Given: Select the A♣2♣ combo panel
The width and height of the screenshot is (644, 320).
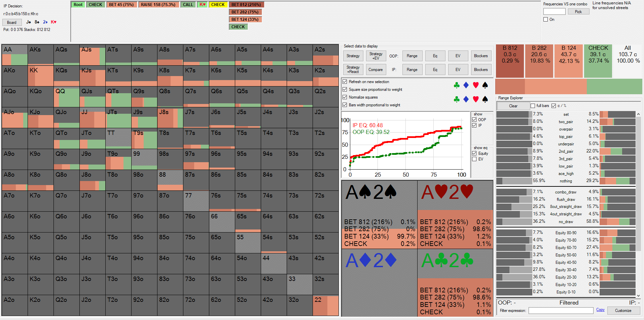Looking at the screenshot, I should pyautogui.click(x=455, y=283).
